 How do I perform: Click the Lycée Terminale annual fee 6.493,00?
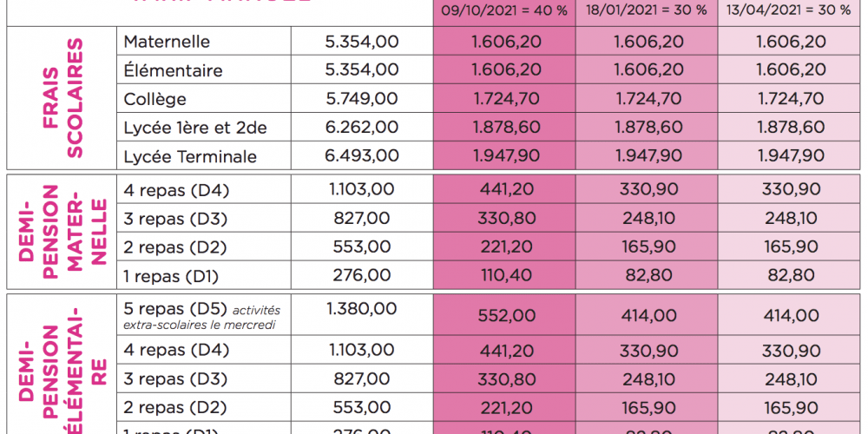pyautogui.click(x=361, y=156)
